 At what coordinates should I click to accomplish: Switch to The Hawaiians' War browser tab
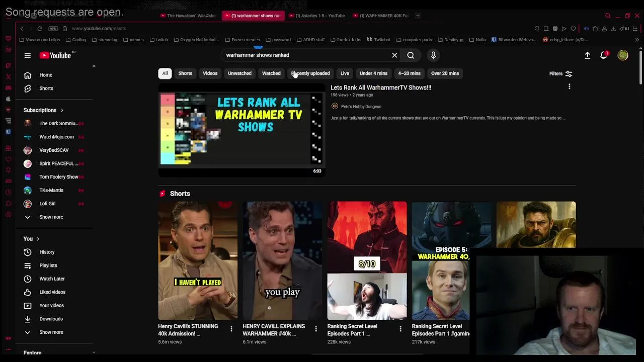coord(188,16)
